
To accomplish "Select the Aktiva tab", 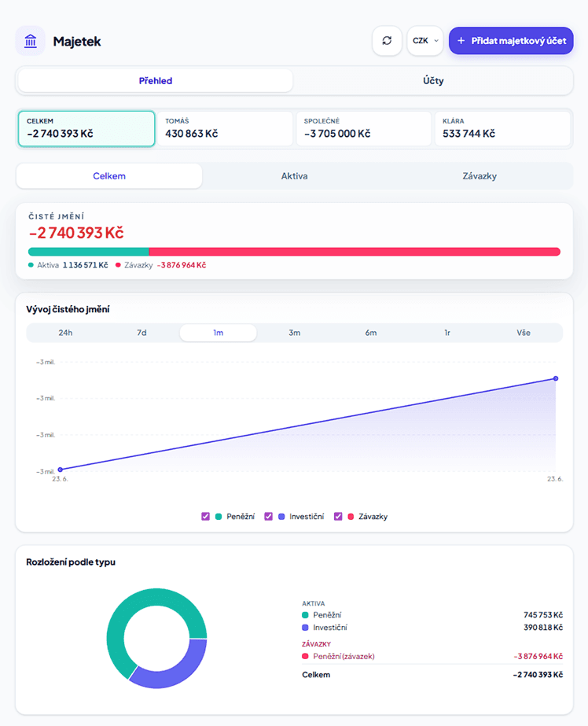I will pyautogui.click(x=294, y=176).
